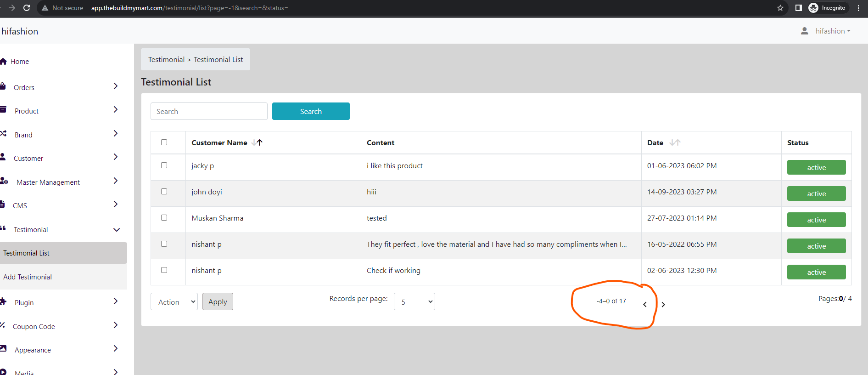Image resolution: width=868 pixels, height=375 pixels.
Task: Expand the Appearance menu chevron
Action: tap(116, 348)
